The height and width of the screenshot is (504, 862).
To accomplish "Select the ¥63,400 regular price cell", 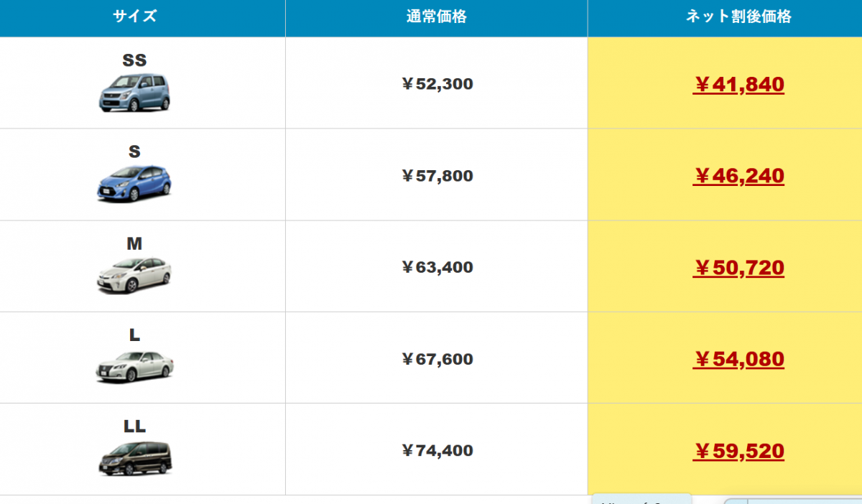I will (x=437, y=267).
